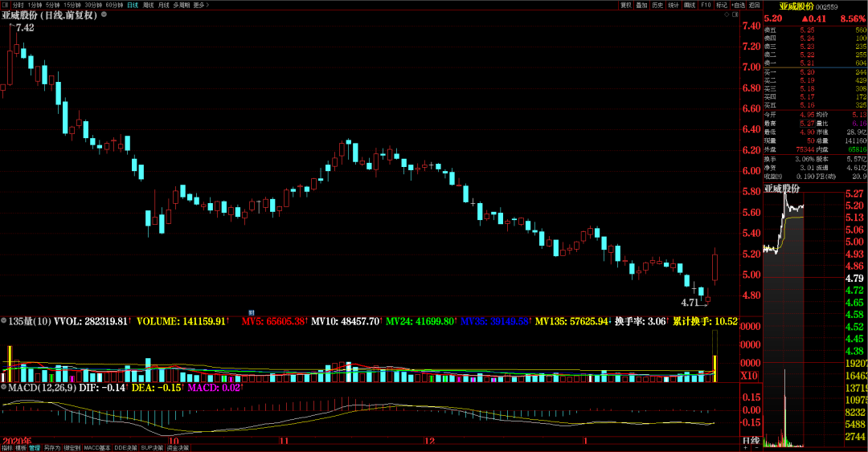
Task: Click 另存为 save-as tab
Action: (x=52, y=447)
